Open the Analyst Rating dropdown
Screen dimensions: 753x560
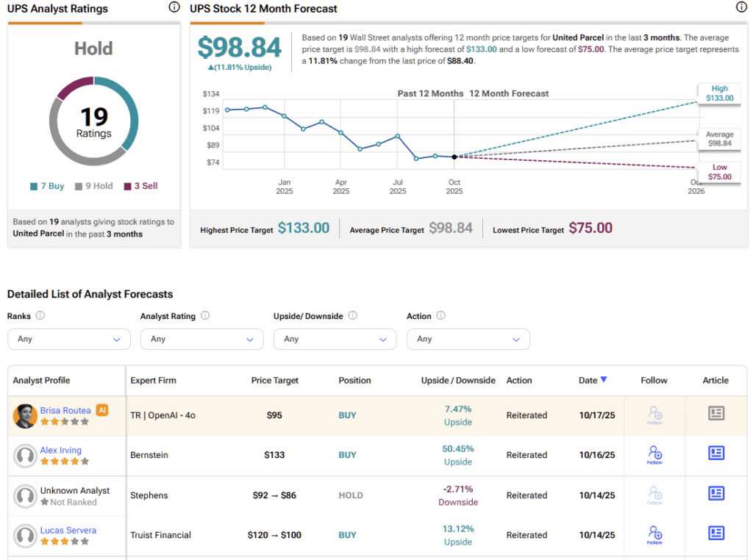click(x=201, y=339)
